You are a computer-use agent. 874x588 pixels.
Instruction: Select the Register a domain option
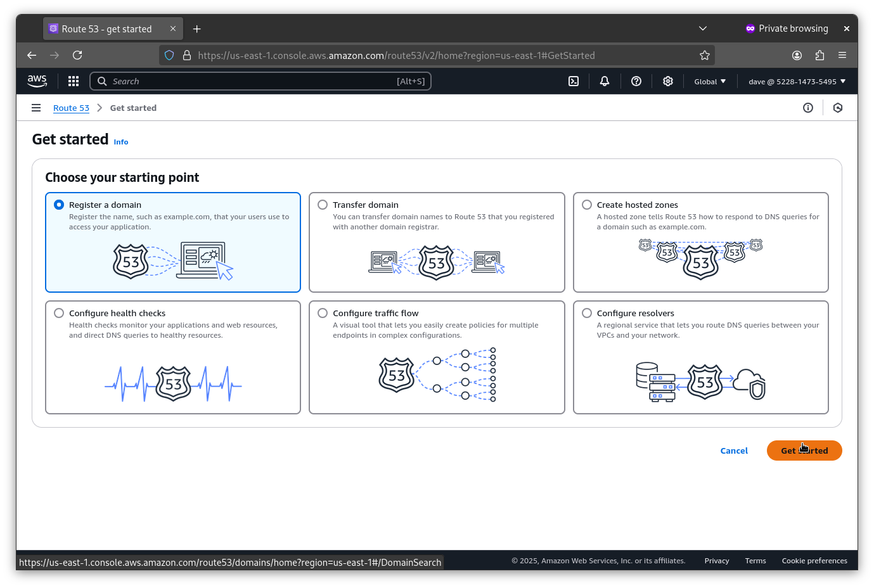[x=59, y=205]
